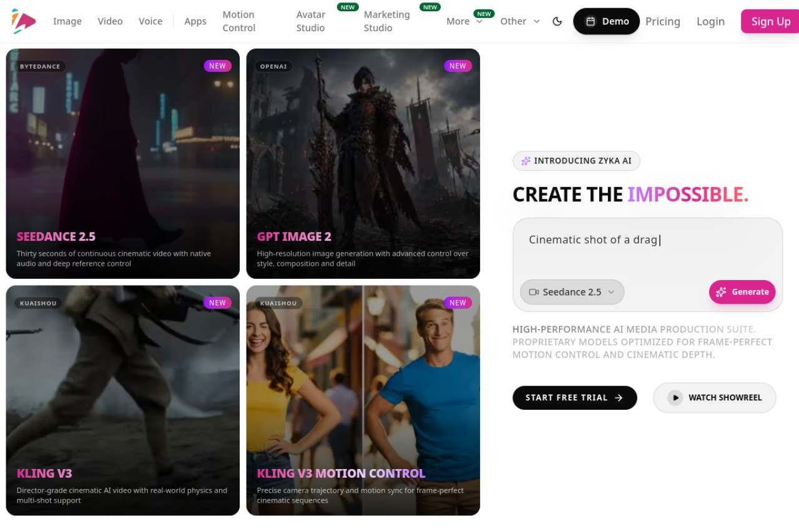Click the Login link
The image size is (799, 532).
(x=710, y=21)
